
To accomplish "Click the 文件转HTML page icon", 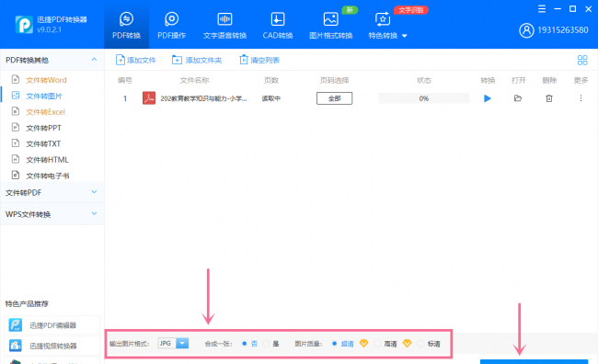I will coord(16,159).
